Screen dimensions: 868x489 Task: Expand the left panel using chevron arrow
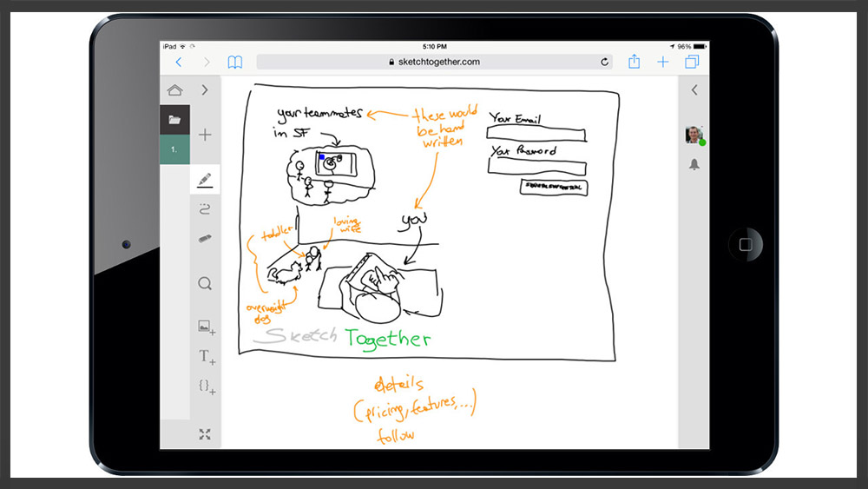205,89
